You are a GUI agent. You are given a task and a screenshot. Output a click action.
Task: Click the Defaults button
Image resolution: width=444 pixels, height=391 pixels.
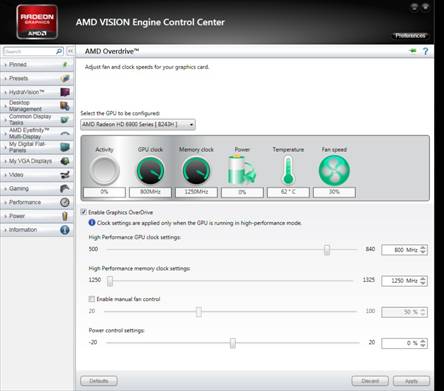coord(99,381)
